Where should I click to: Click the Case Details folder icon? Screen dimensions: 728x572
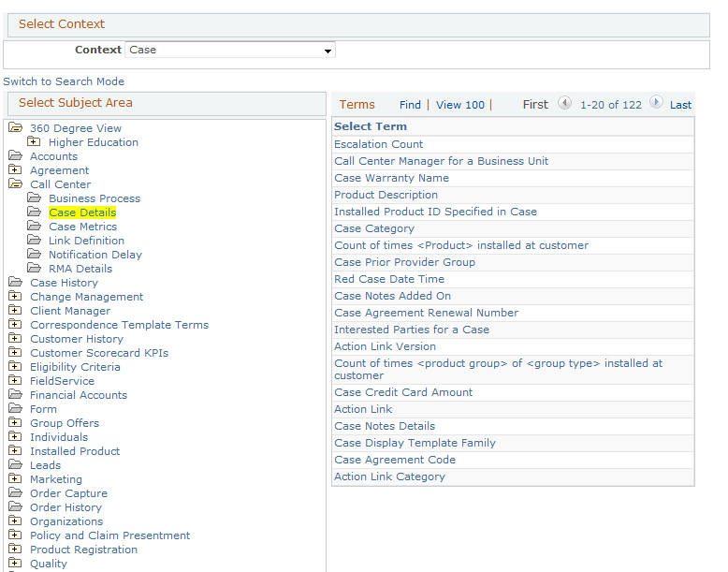[x=34, y=212]
